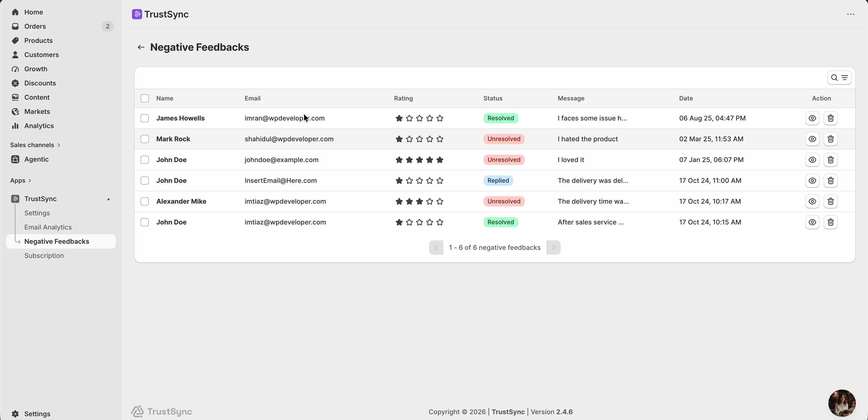Open the chat support avatar bubble
868x420 pixels.
point(842,403)
